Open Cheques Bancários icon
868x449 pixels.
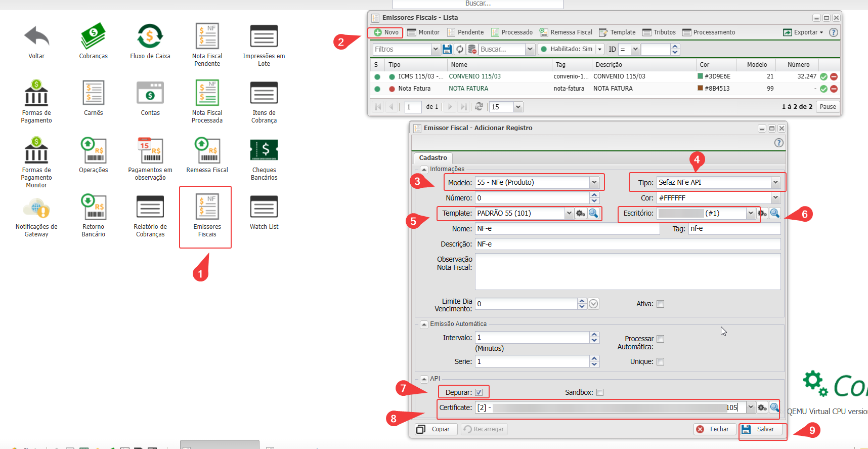[x=264, y=151]
